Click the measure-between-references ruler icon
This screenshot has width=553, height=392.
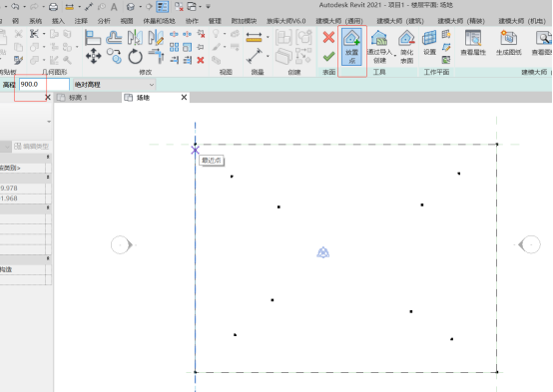click(x=254, y=37)
